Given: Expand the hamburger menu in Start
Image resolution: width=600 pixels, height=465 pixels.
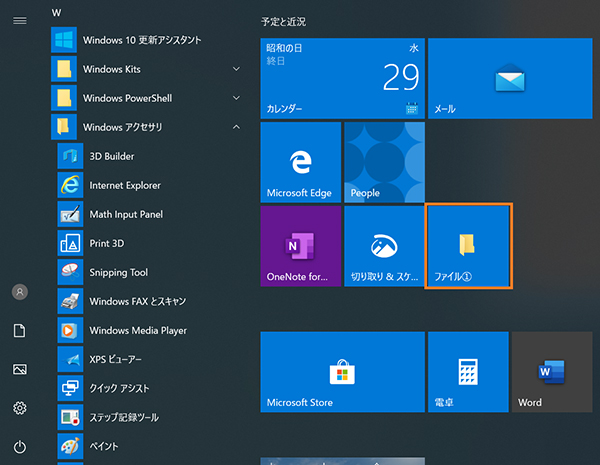Looking at the screenshot, I should tap(20, 20).
